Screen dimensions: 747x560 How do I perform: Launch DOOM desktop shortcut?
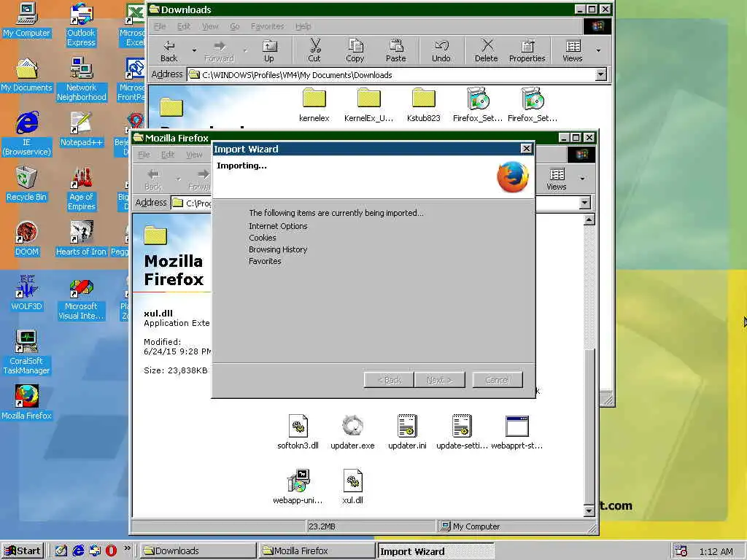(x=27, y=239)
